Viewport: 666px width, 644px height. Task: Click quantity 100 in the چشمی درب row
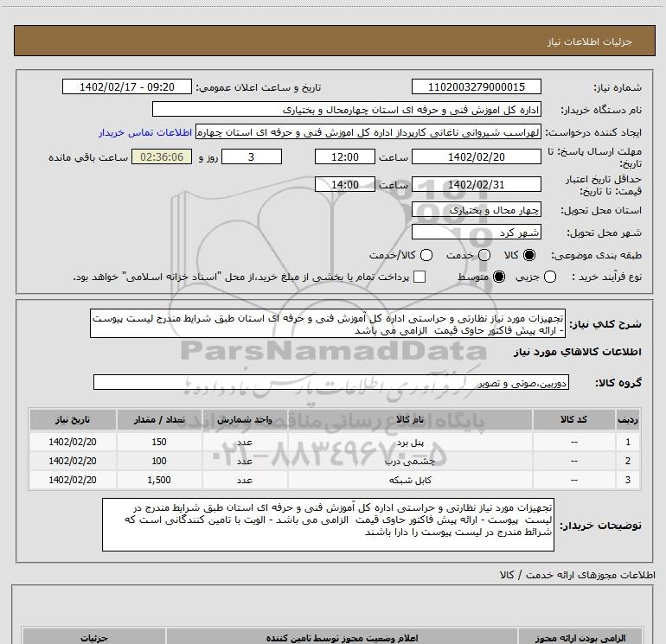coord(159,462)
